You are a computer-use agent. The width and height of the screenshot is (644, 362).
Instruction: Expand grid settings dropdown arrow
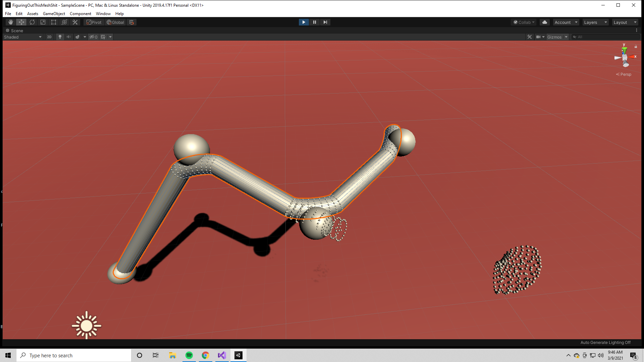110,37
